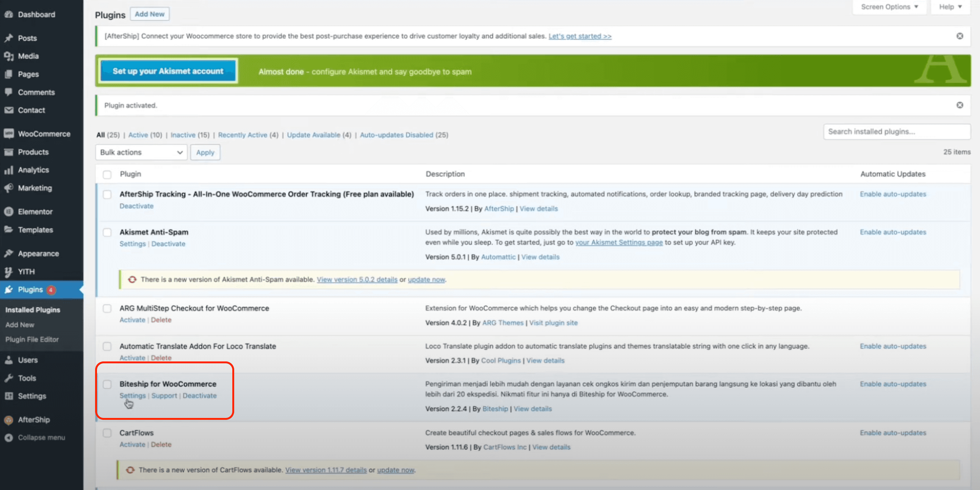Dismiss the AfterShip notice
This screenshot has height=490, width=980.
[960, 36]
